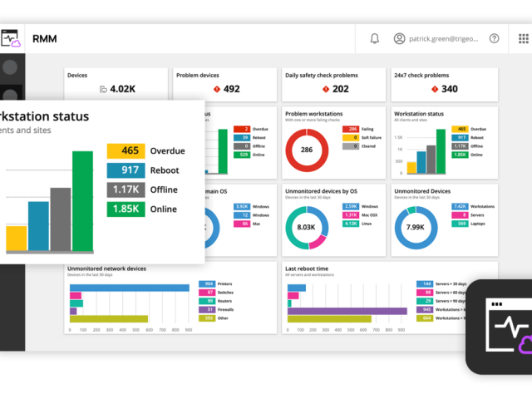
Task: Click the red alert icon beside 492
Action: (x=216, y=89)
